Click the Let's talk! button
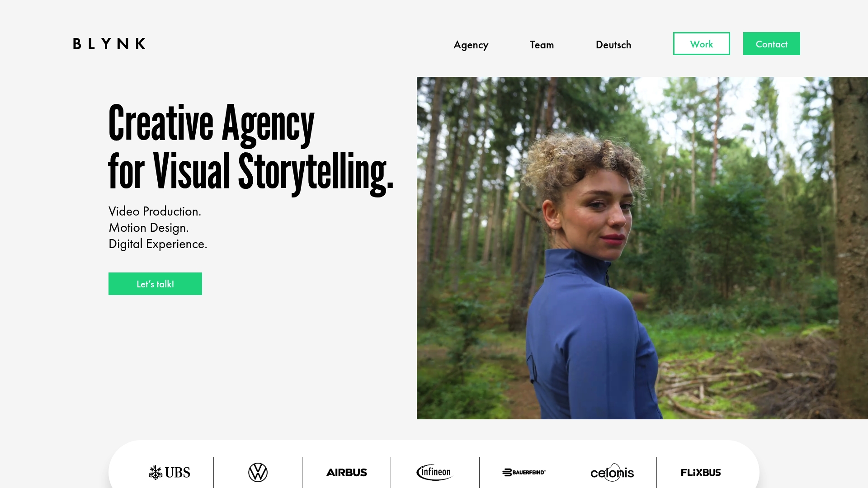The height and width of the screenshot is (488, 868). coord(155,284)
